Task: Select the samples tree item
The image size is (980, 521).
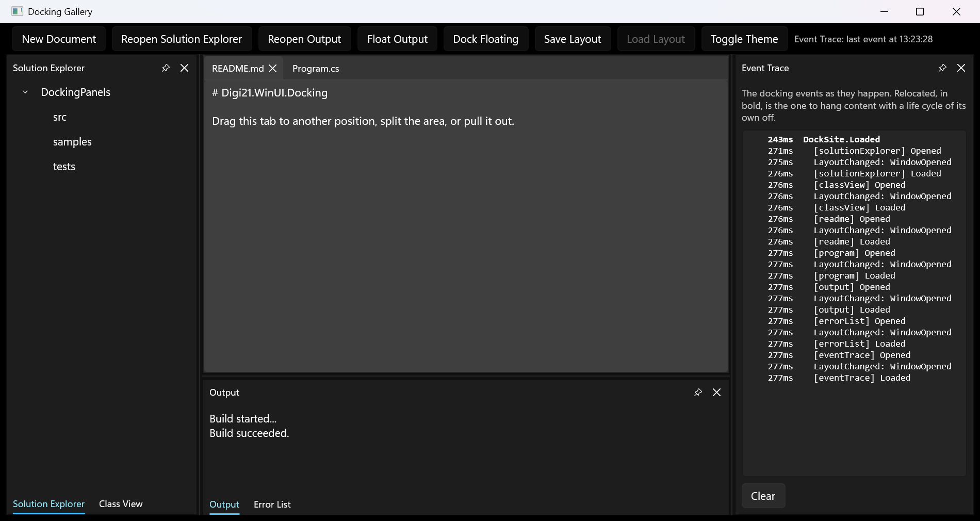Action: (72, 142)
